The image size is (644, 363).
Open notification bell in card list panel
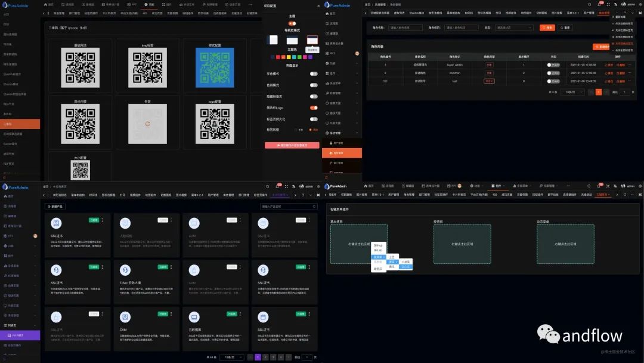(x=278, y=186)
